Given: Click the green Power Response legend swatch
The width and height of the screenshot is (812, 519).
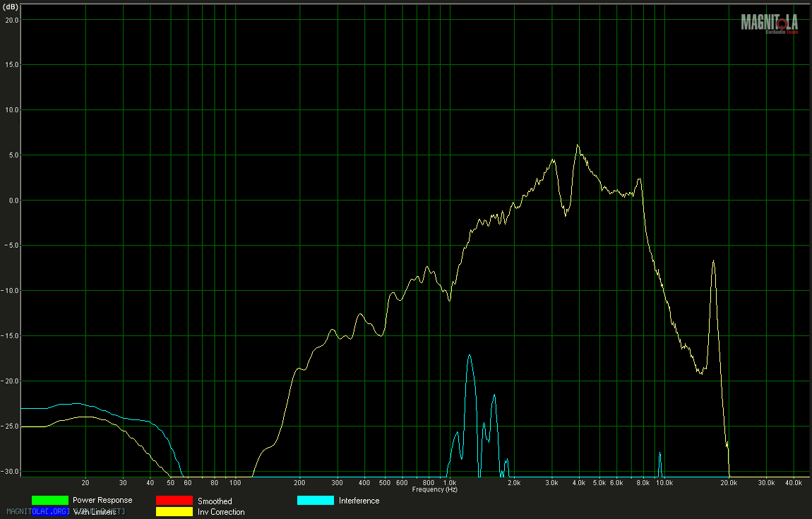Looking at the screenshot, I should [49, 501].
